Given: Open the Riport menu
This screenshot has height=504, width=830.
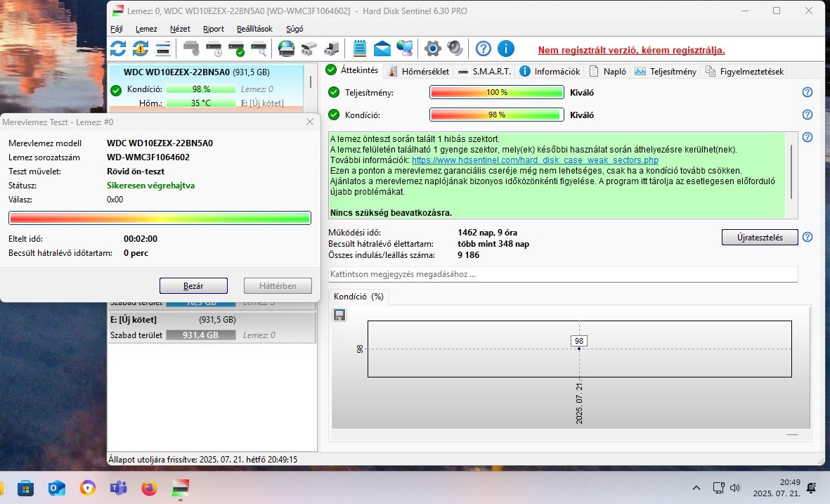Looking at the screenshot, I should [214, 29].
